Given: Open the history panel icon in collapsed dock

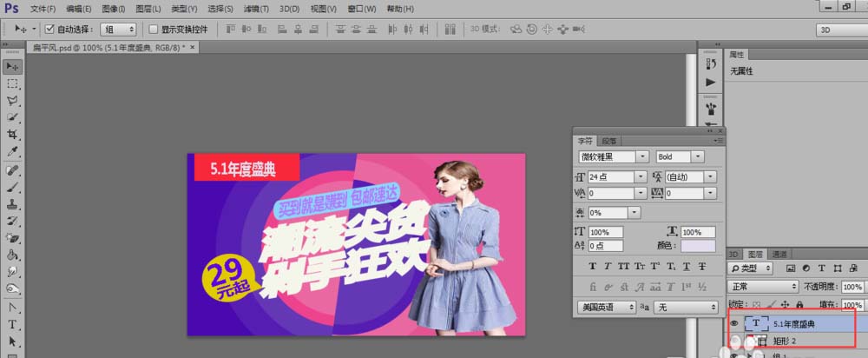Looking at the screenshot, I should pos(711,64).
